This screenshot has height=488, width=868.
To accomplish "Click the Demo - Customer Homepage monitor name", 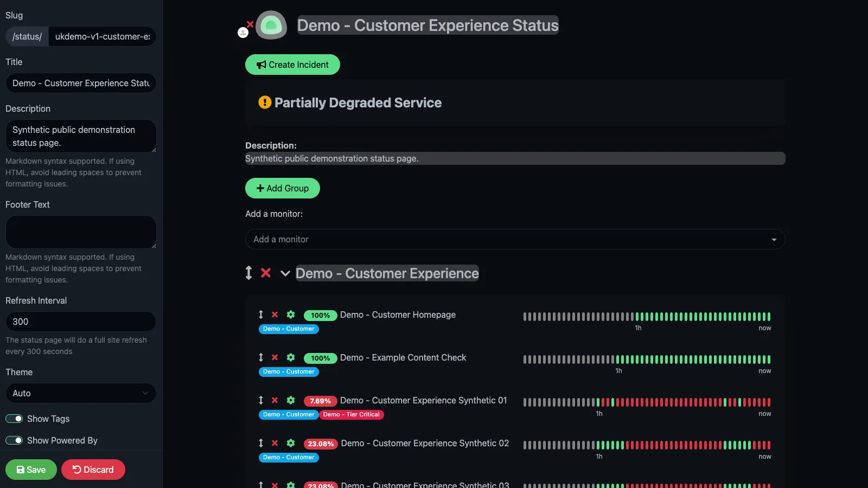I will [398, 314].
